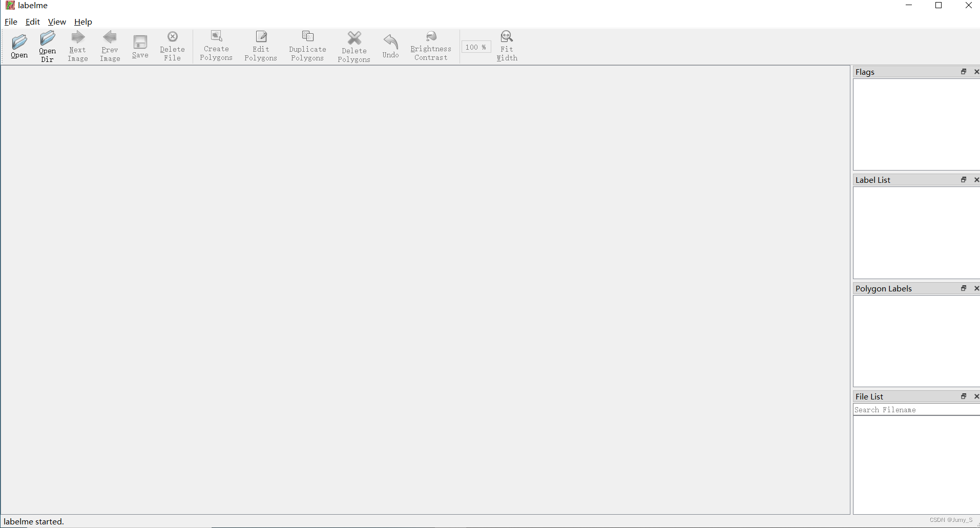Click the Duplicate Polygons tool
This screenshot has height=528, width=980.
pyautogui.click(x=307, y=46)
